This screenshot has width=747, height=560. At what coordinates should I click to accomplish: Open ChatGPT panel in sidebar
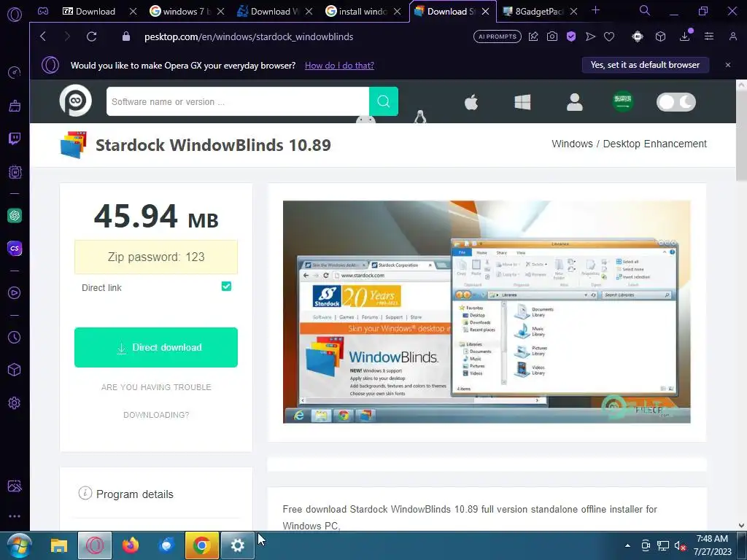coord(15,216)
